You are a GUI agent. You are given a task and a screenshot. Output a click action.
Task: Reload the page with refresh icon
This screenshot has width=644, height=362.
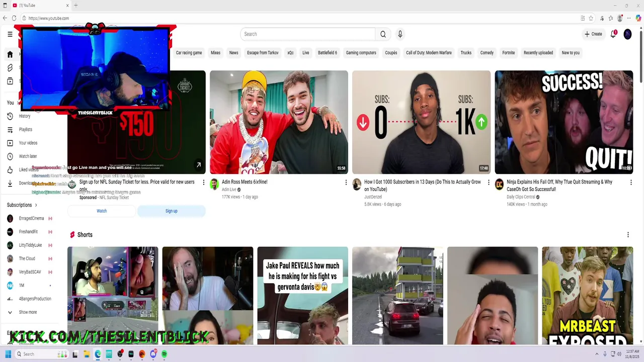pyautogui.click(x=14, y=18)
